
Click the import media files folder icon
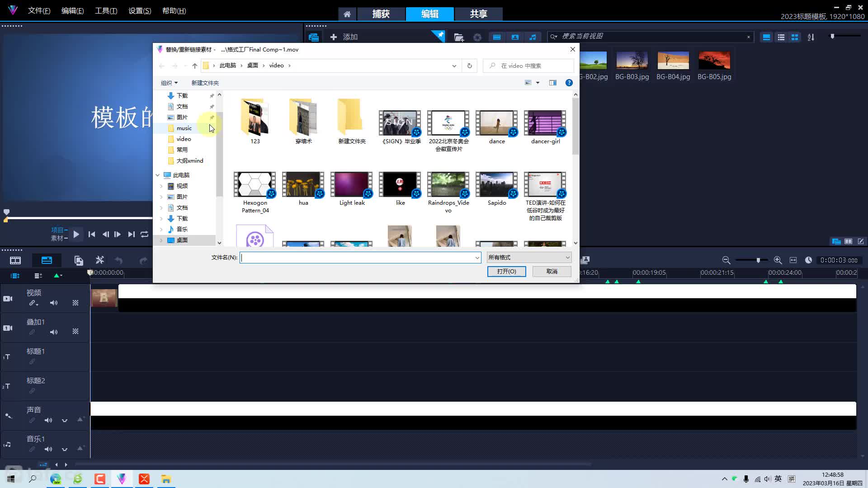(x=459, y=37)
